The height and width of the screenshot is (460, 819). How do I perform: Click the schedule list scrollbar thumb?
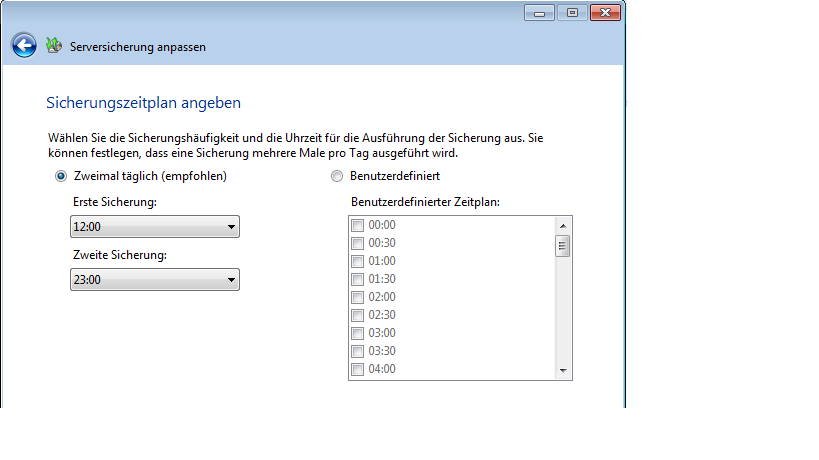coord(563,246)
